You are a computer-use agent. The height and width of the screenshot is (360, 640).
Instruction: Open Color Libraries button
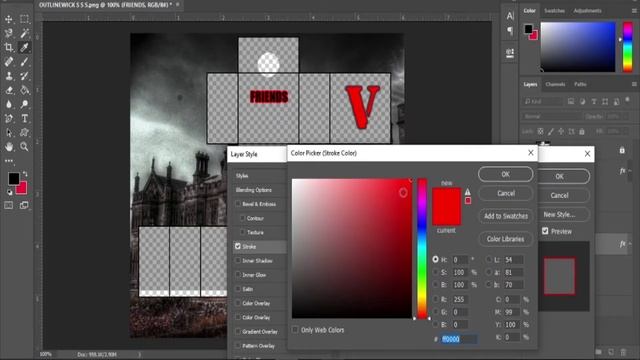[505, 239]
